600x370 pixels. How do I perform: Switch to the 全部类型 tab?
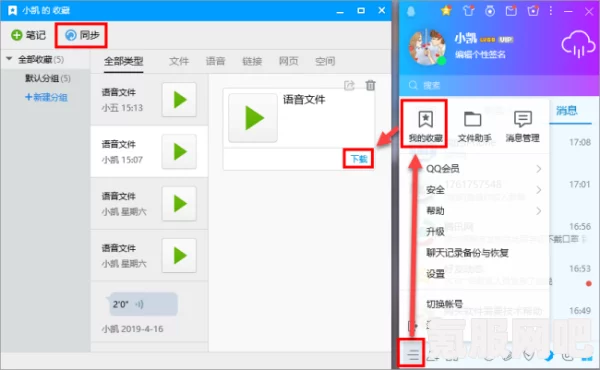[x=123, y=61]
